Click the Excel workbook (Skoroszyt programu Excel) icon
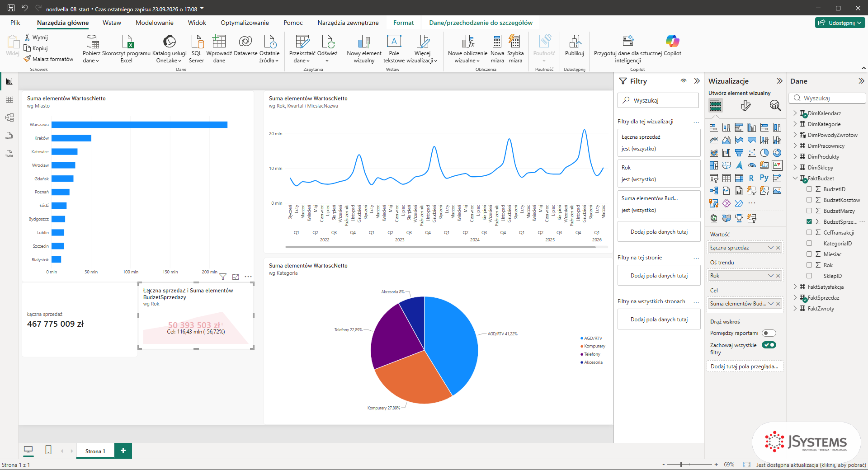The image size is (868, 470). click(127, 49)
